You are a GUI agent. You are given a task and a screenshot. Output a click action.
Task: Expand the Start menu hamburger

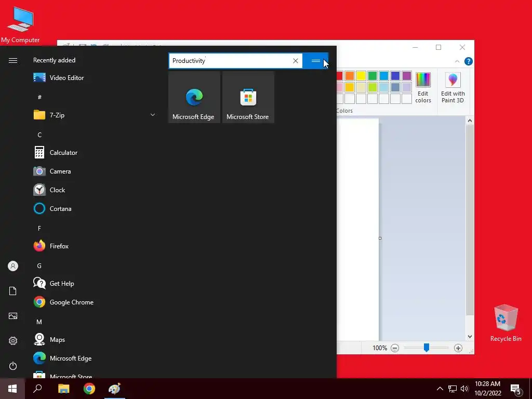13,60
